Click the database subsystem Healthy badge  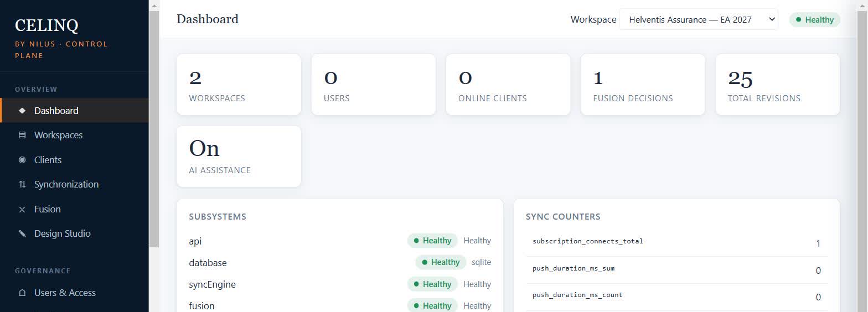pyautogui.click(x=441, y=262)
